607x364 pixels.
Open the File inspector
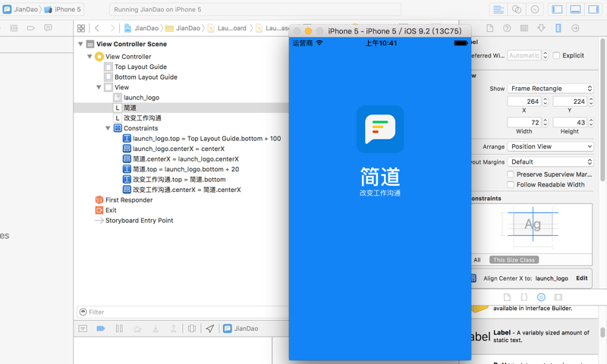point(489,28)
